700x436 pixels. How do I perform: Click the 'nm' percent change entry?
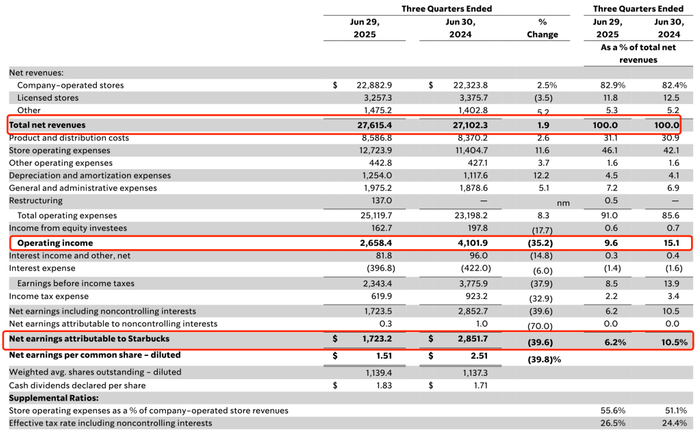(563, 203)
